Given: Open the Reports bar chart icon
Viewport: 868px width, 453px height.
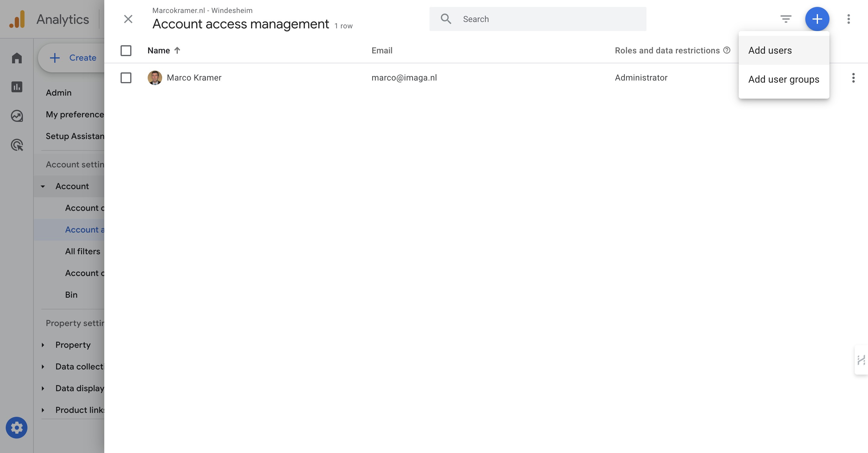Looking at the screenshot, I should (17, 87).
